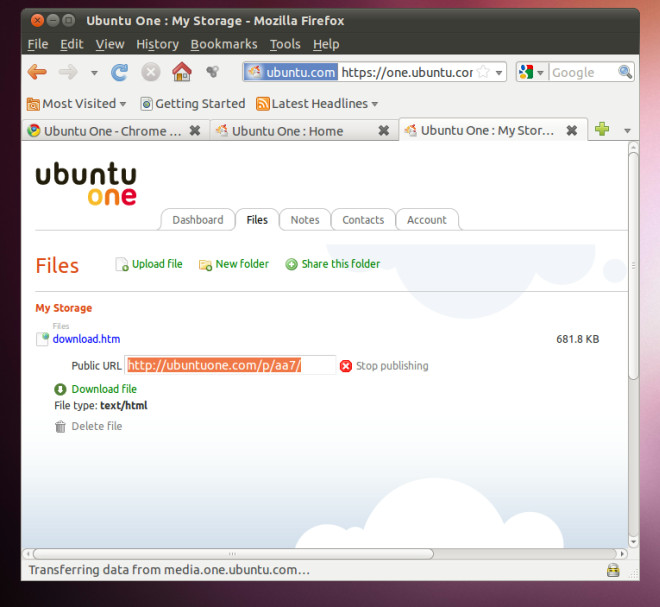Click the Ubuntu One logo

click(x=86, y=184)
